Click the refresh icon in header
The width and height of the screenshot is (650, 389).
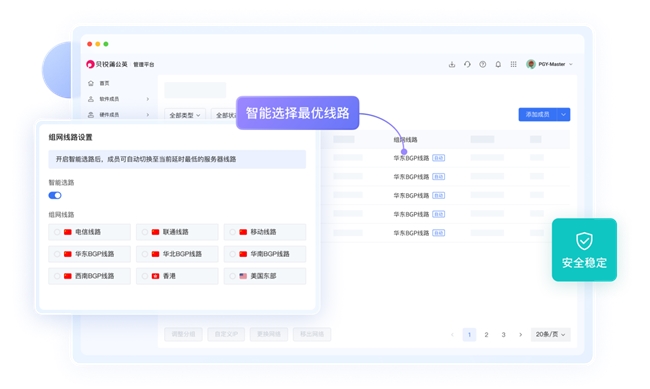pos(467,64)
